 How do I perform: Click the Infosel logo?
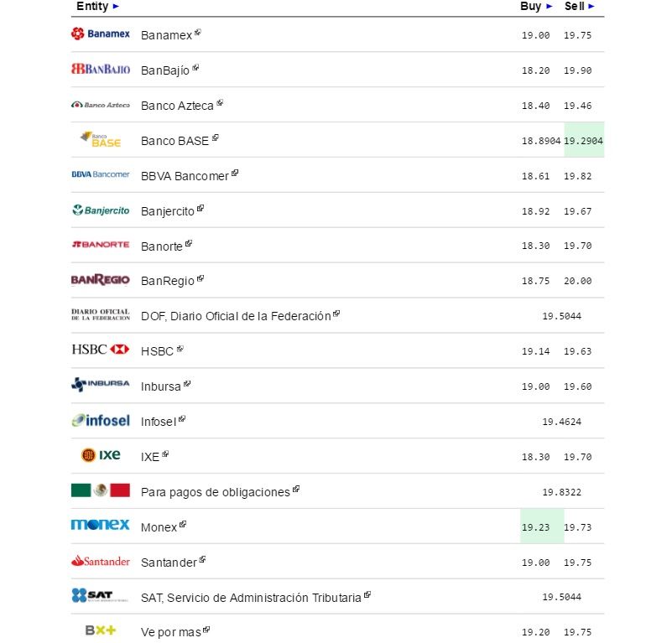101,420
